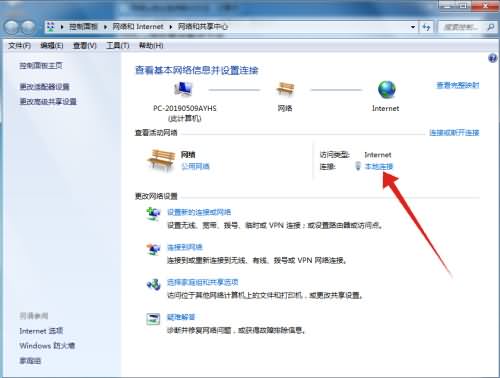
Task: Click 网络和共享中心 breadcrumb
Action: tap(203, 27)
